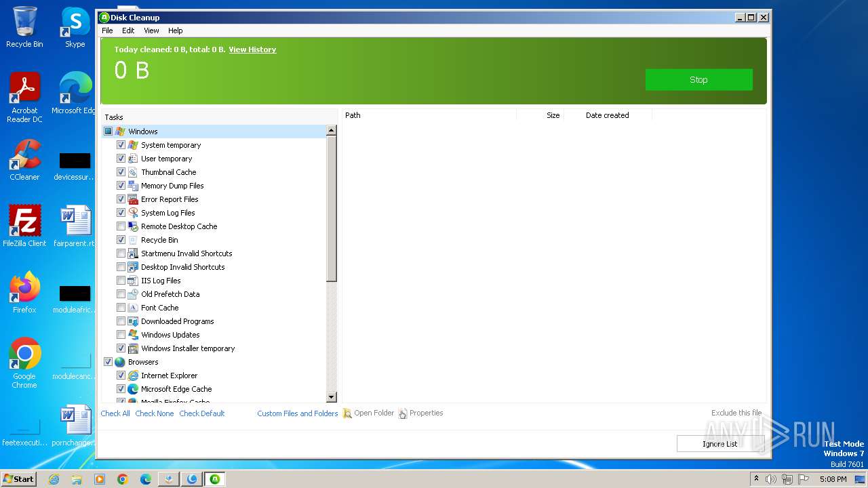Show hidden system tray icons

coord(756,479)
